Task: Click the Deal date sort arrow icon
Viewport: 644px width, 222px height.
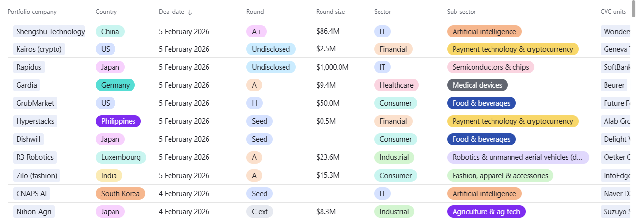Action: coord(190,12)
